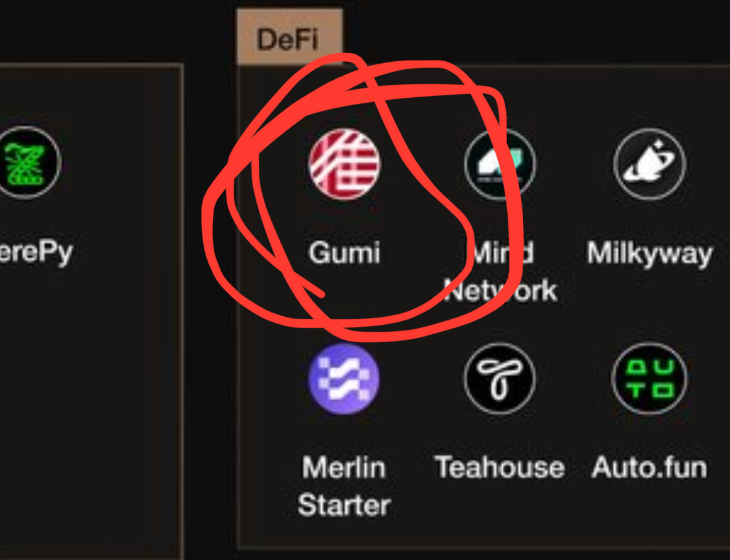This screenshot has width=730, height=560.
Task: Click empty space below Merlin Starter label
Action: [x=344, y=535]
